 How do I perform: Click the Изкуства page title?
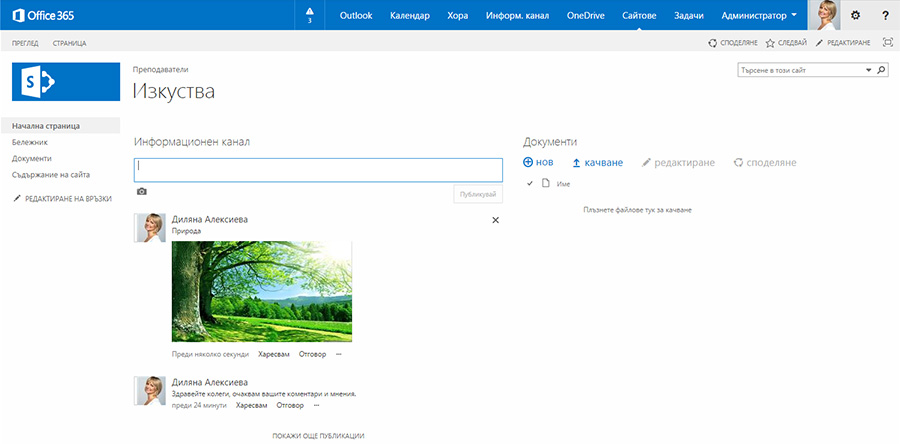[x=174, y=91]
